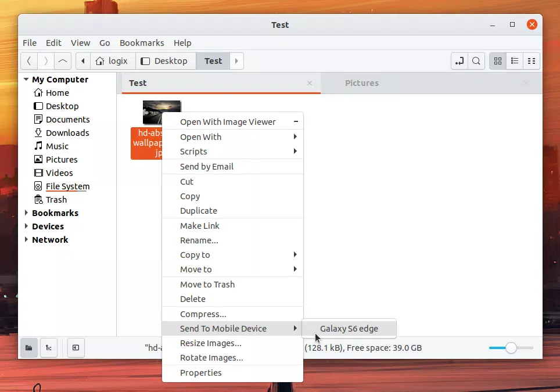Open search with the magnifier icon

pos(476,61)
